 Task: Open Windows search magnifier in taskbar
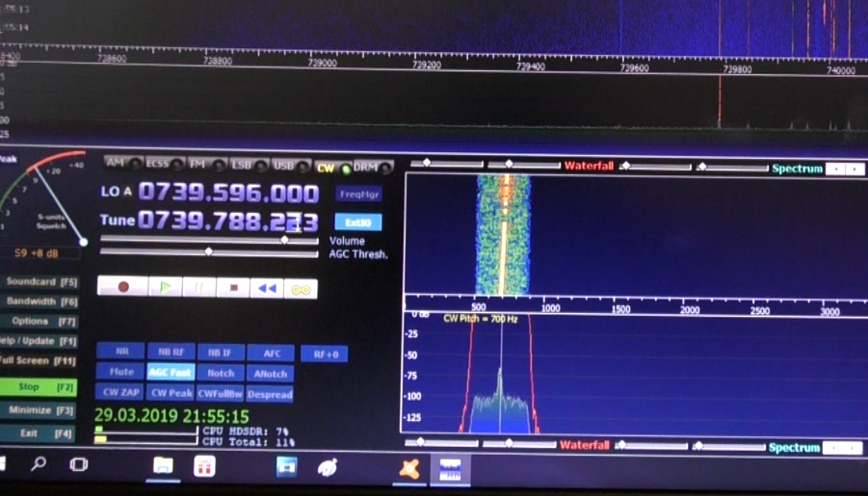pyautogui.click(x=39, y=465)
